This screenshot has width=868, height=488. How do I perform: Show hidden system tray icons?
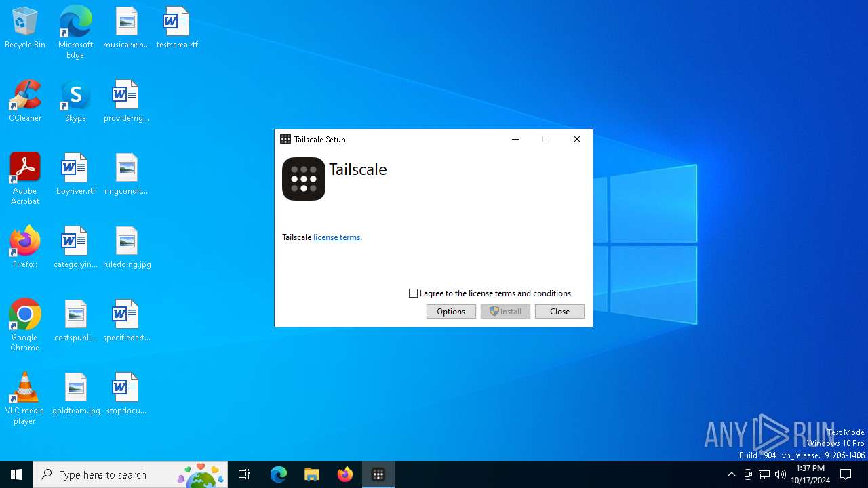click(x=731, y=474)
